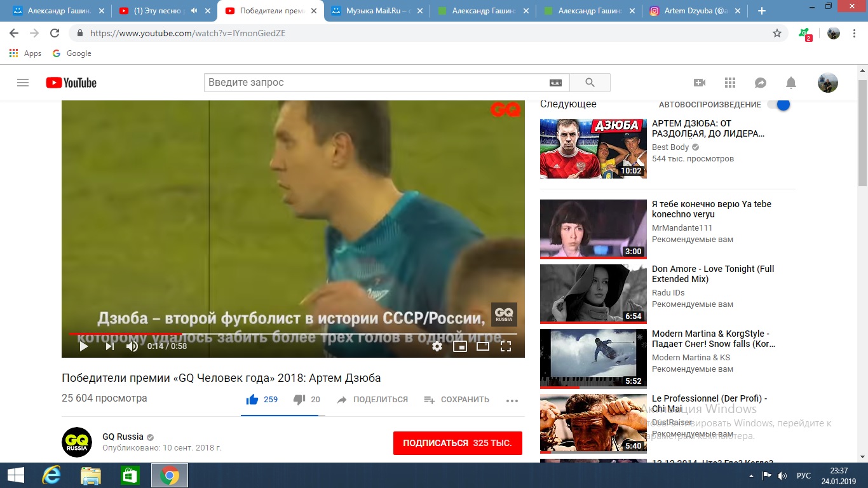Open the Google bookmark

coord(72,53)
